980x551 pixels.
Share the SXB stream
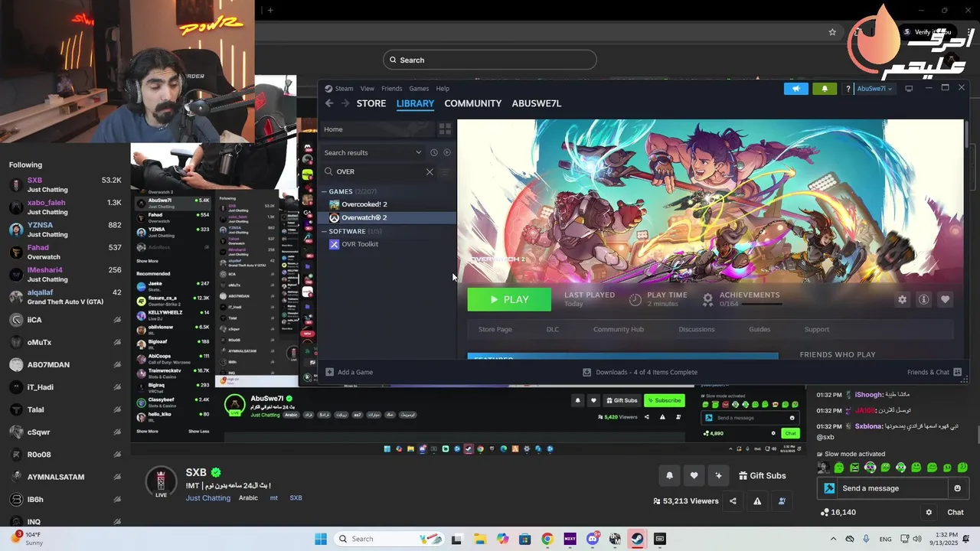pyautogui.click(x=733, y=501)
